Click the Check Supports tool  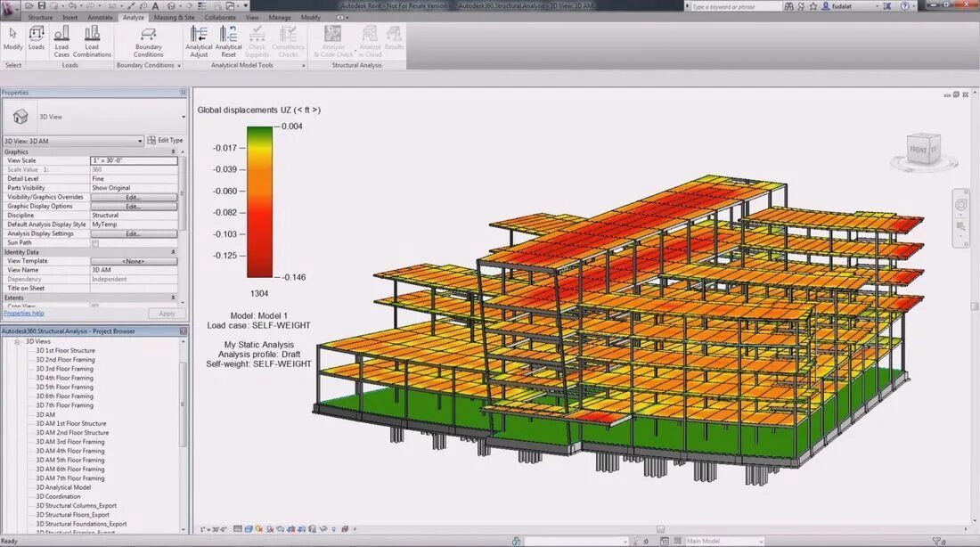[257, 42]
